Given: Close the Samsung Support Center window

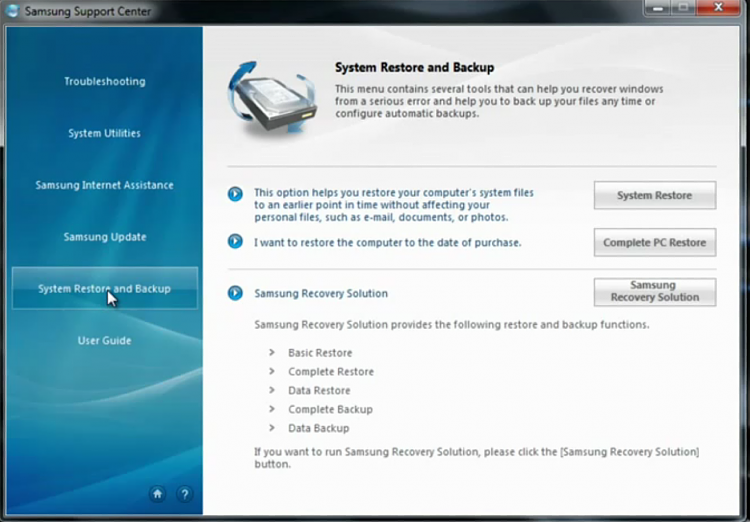Looking at the screenshot, I should pos(717,7).
